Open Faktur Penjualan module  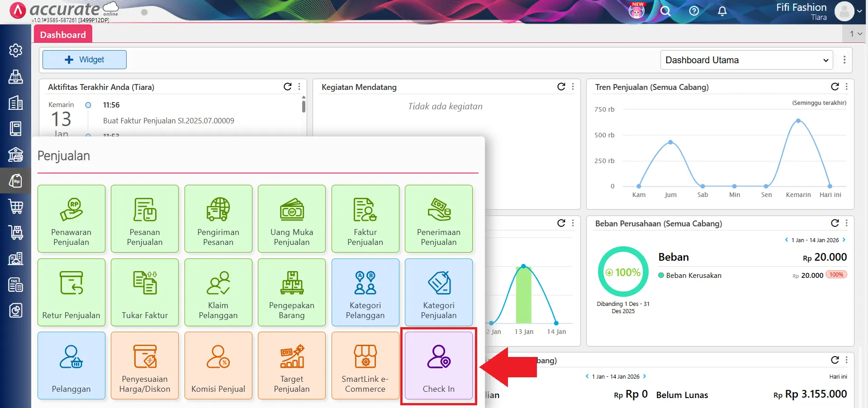point(365,219)
